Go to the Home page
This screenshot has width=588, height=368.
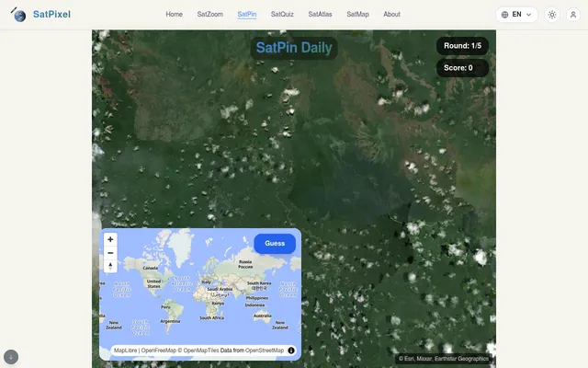pyautogui.click(x=174, y=15)
